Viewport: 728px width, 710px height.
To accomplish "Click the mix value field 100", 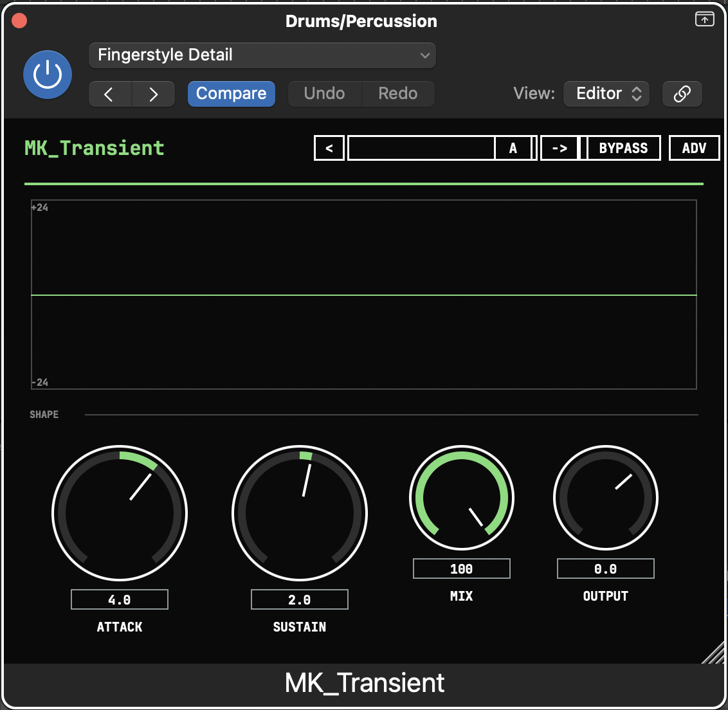I will pyautogui.click(x=462, y=569).
